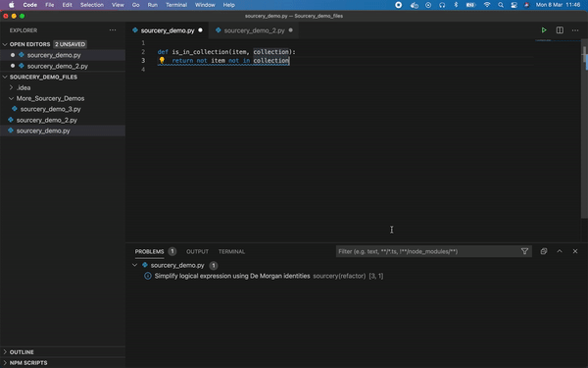Collapse all problems in panel
This screenshot has height=368, width=588.
click(x=543, y=251)
